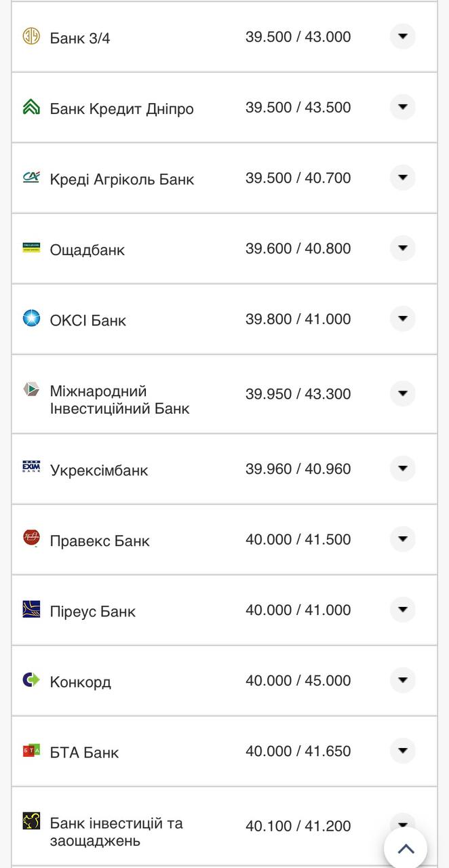Expand the Укрексімбанк rate details

tap(403, 469)
